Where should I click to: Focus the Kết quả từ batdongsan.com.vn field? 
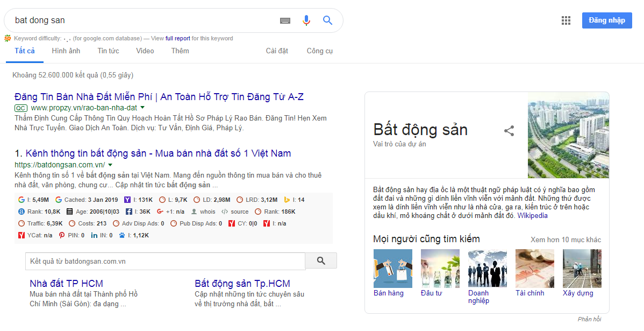click(165, 261)
